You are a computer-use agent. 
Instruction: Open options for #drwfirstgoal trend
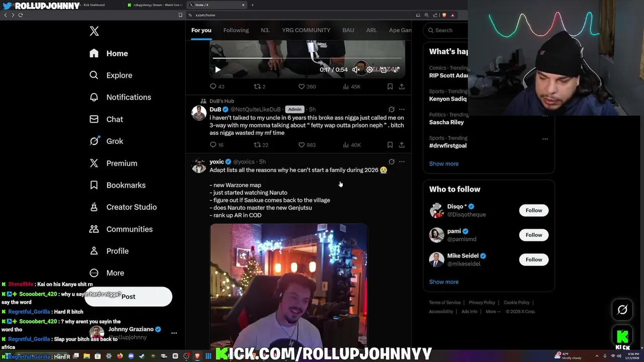[545, 139]
